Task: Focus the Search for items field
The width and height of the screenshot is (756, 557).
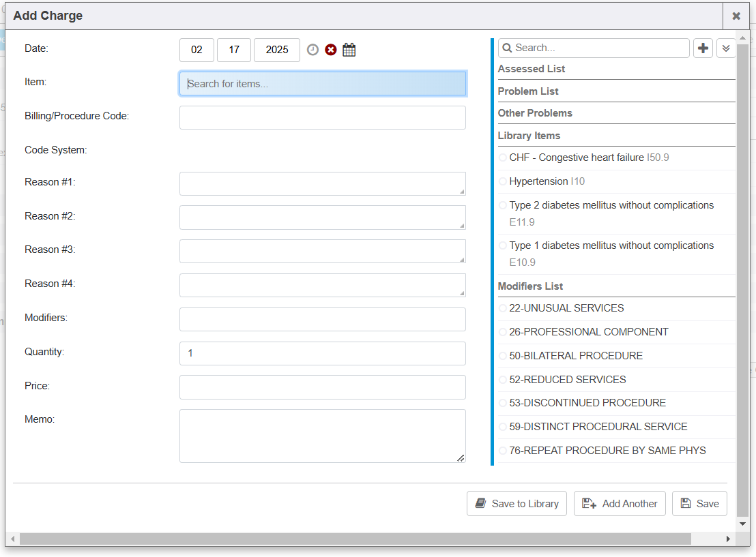Action: click(323, 84)
